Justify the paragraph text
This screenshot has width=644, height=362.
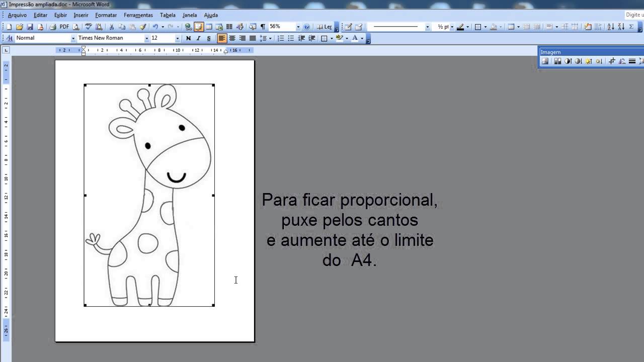tap(253, 38)
